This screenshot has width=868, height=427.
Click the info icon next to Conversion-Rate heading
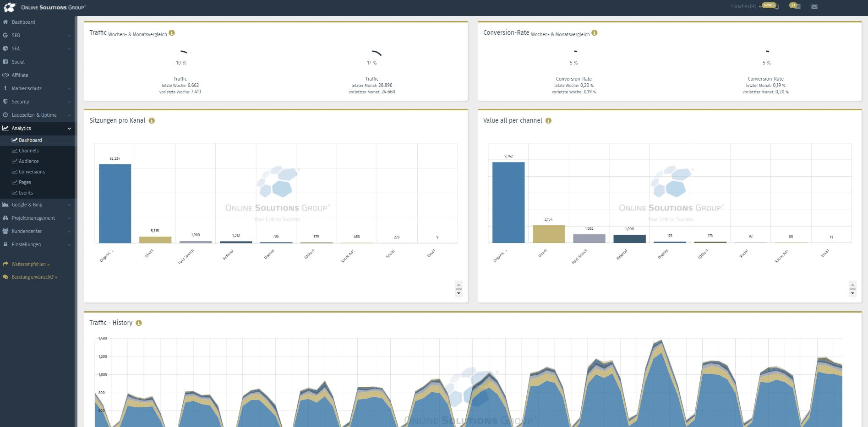pos(595,33)
